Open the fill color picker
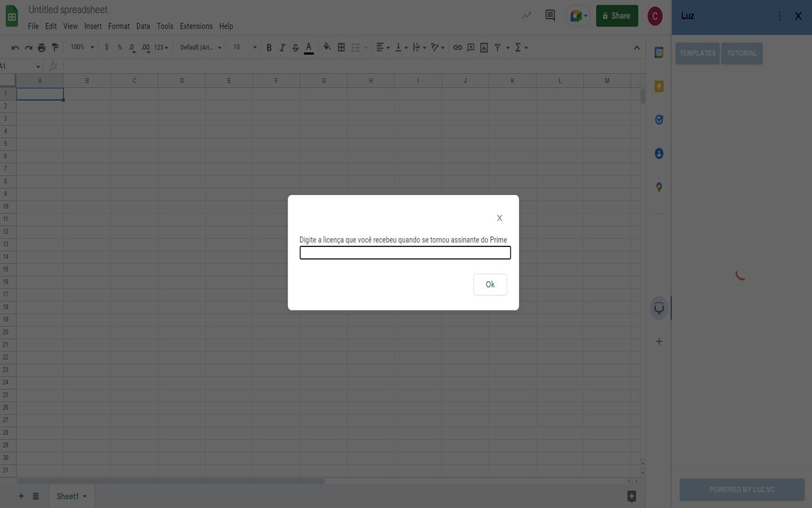 (327, 47)
